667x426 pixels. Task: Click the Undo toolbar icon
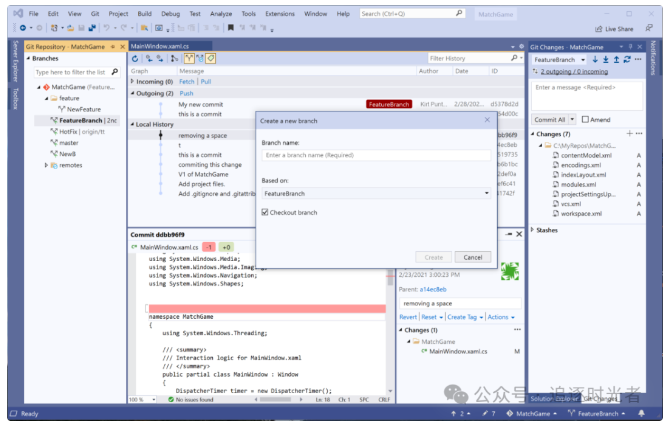coord(106,28)
